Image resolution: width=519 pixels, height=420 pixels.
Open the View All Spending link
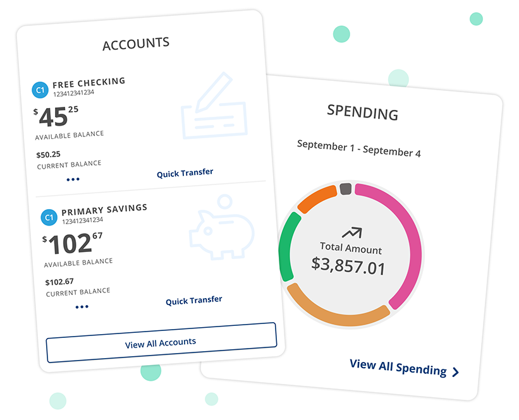[x=398, y=367]
